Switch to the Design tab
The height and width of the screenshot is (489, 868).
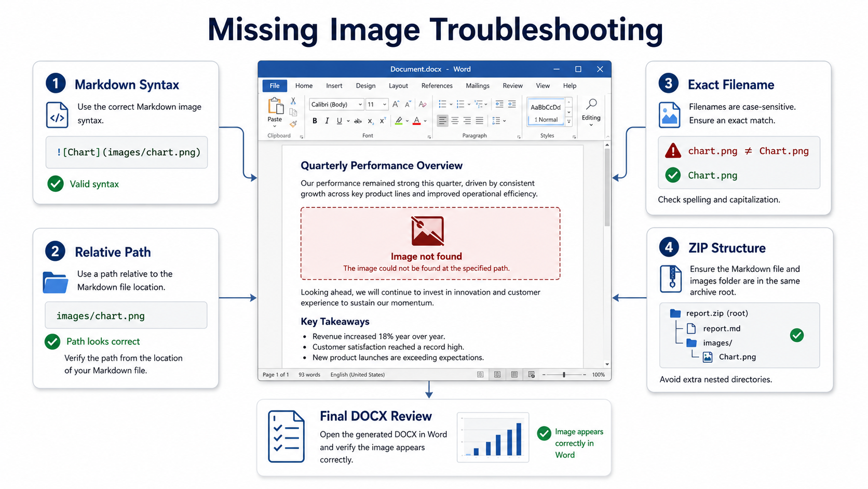365,86
